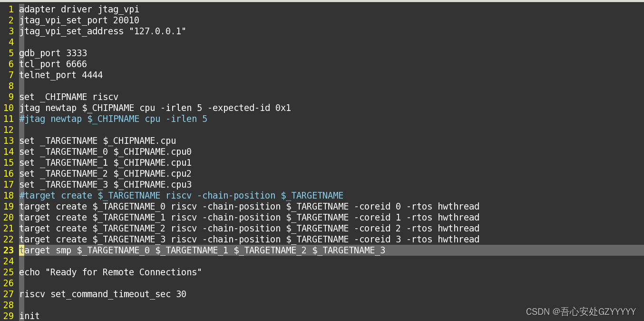
Task: Click on tcl_port 6666 text
Action: (53, 64)
